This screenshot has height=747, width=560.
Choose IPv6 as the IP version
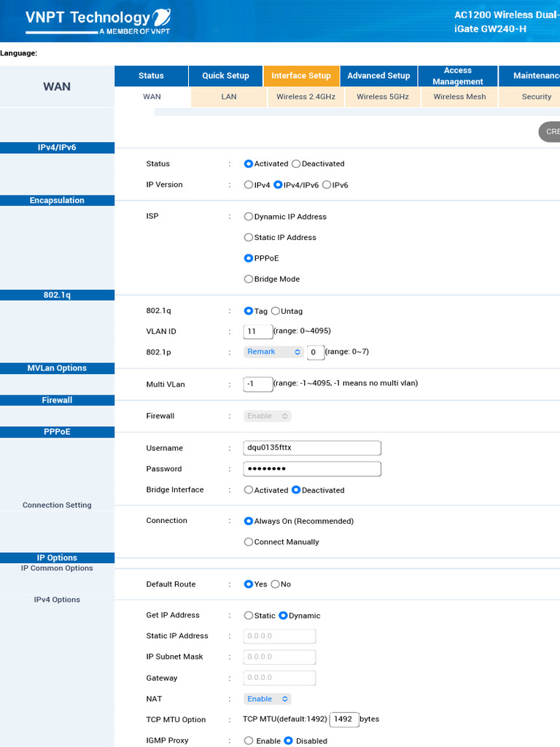[327, 185]
